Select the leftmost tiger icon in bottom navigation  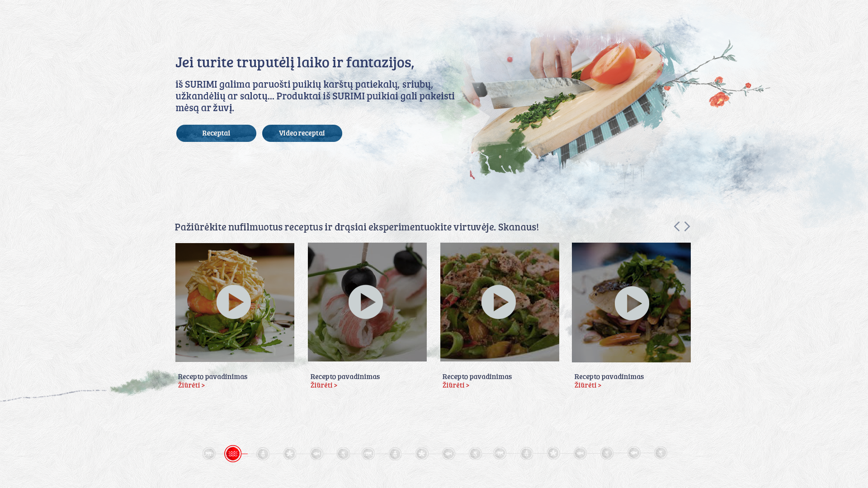click(x=209, y=454)
